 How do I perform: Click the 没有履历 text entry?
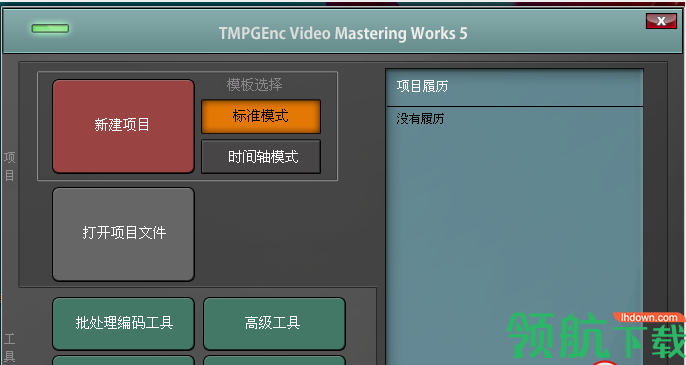coord(420,119)
